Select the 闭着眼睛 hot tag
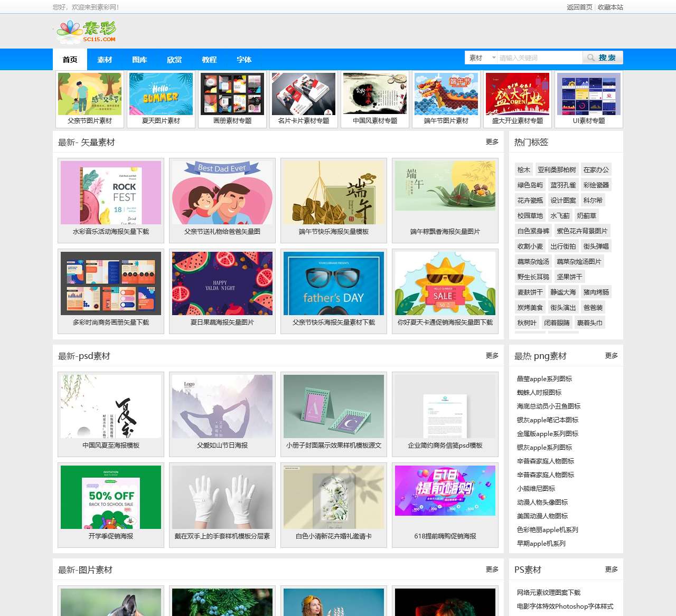The width and height of the screenshot is (676, 616). 557,323
